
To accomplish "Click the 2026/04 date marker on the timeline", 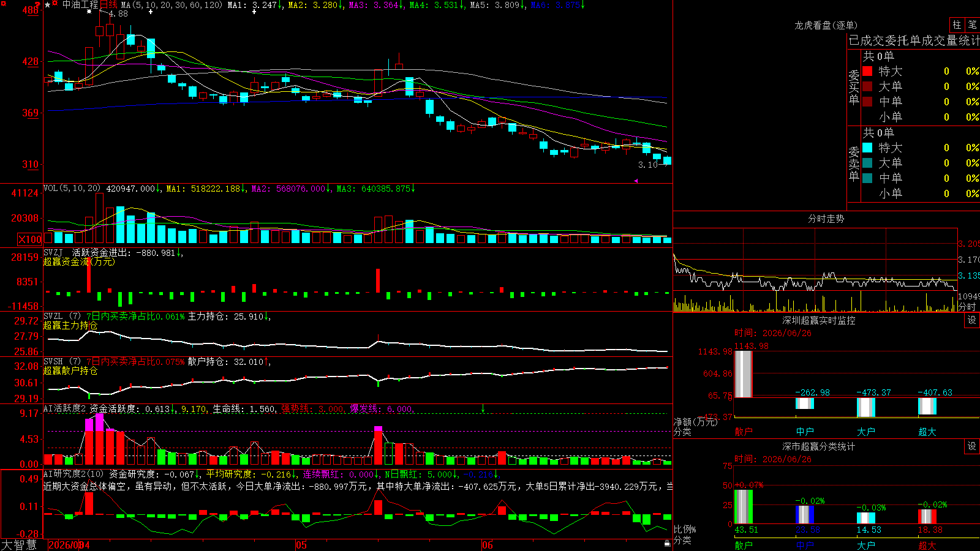I will click(69, 545).
